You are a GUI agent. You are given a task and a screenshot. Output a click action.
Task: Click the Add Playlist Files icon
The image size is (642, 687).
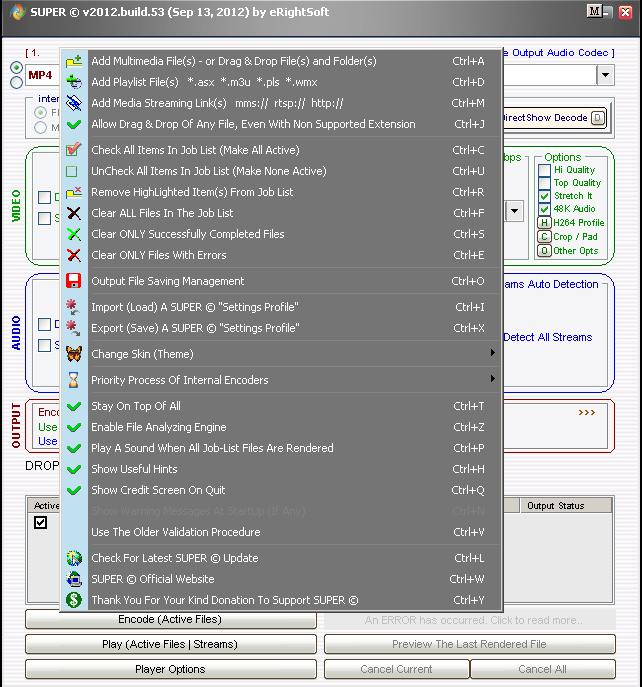click(x=74, y=82)
